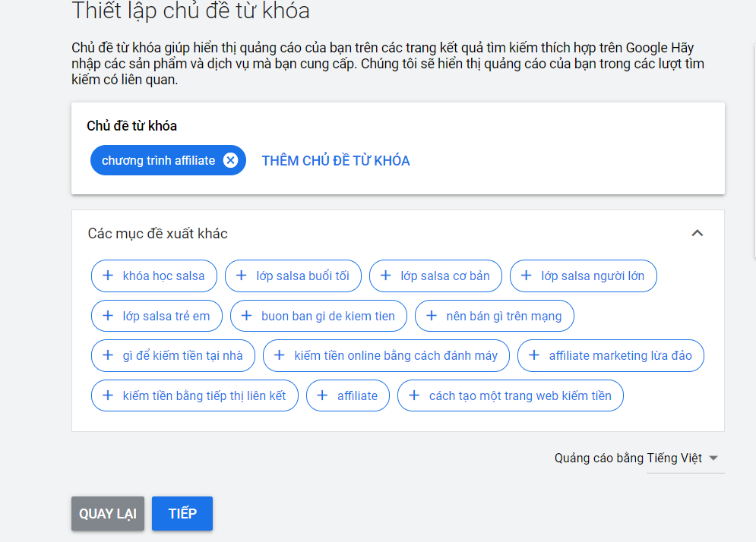Image resolution: width=756 pixels, height=542 pixels.
Task: Add 'gì để kiếm tiền tại nhà' suggestion
Action: [172, 355]
